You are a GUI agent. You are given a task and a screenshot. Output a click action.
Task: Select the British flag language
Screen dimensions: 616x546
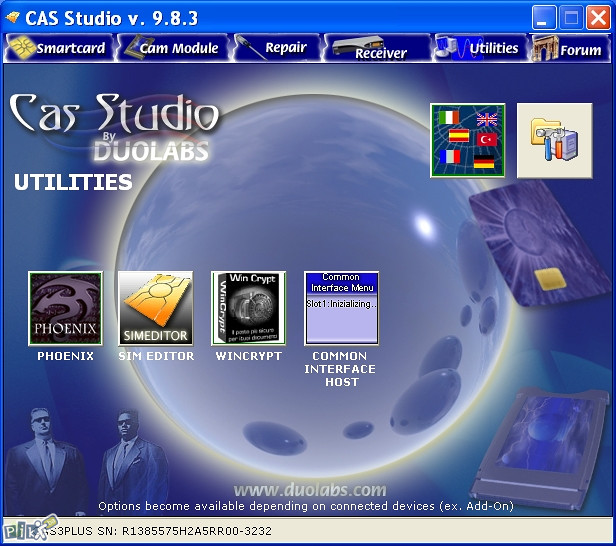tap(487, 119)
